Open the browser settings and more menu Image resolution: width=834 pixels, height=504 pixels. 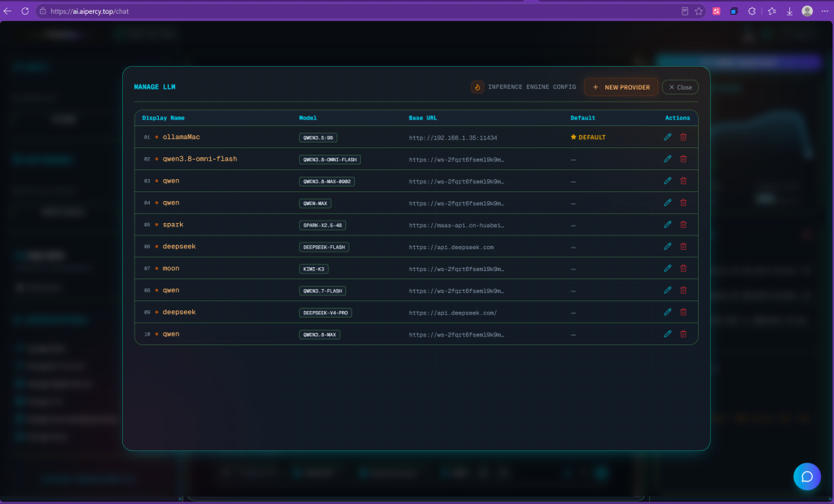824,11
